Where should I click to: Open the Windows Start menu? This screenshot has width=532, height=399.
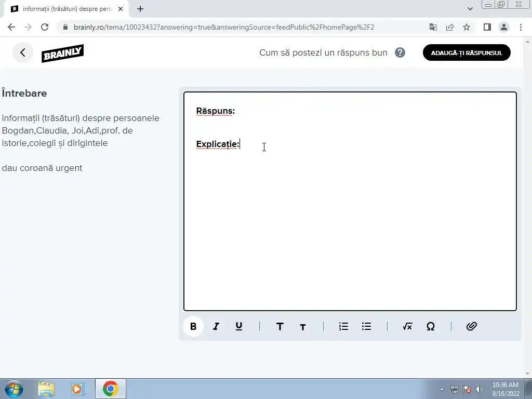[x=14, y=389]
